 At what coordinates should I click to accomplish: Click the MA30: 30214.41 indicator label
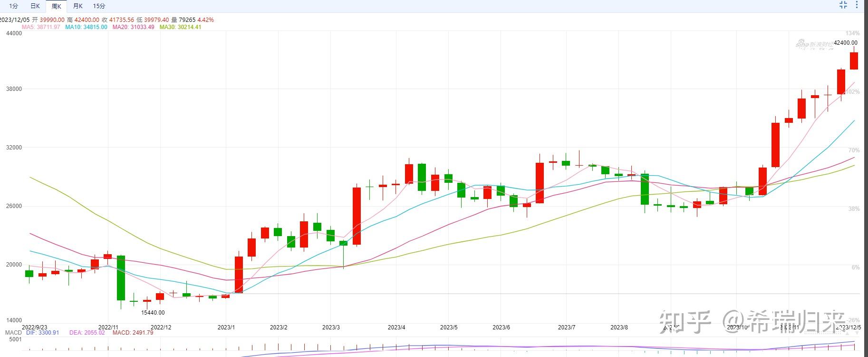pos(180,27)
